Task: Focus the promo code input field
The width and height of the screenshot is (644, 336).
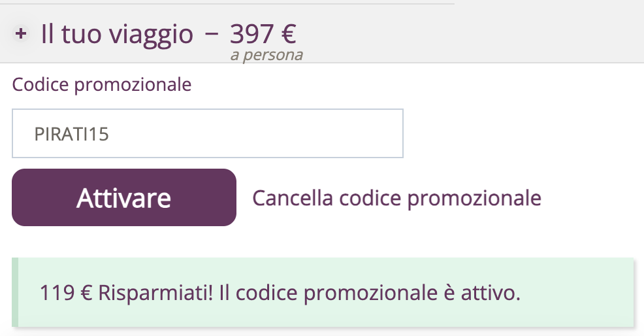Action: point(208,133)
